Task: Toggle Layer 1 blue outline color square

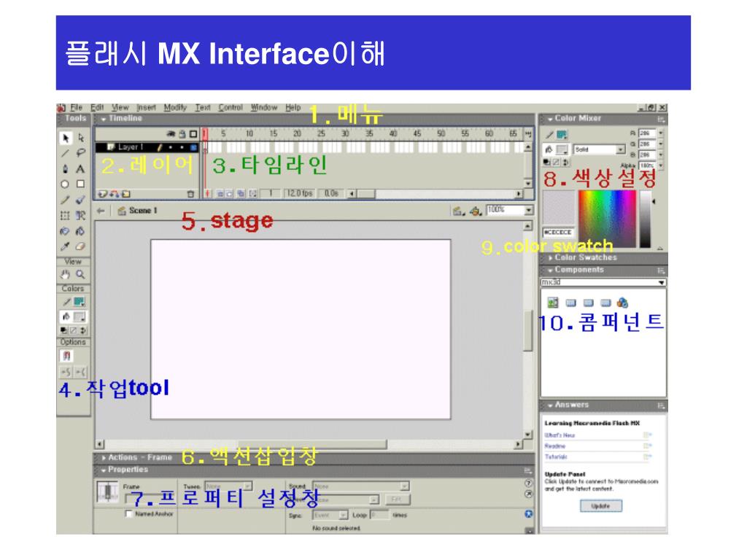Action: tap(193, 147)
